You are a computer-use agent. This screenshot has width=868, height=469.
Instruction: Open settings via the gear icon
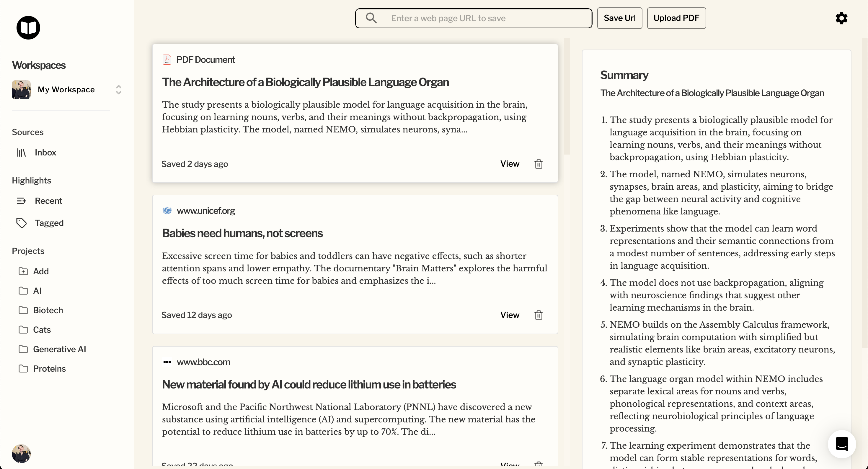pyautogui.click(x=841, y=18)
